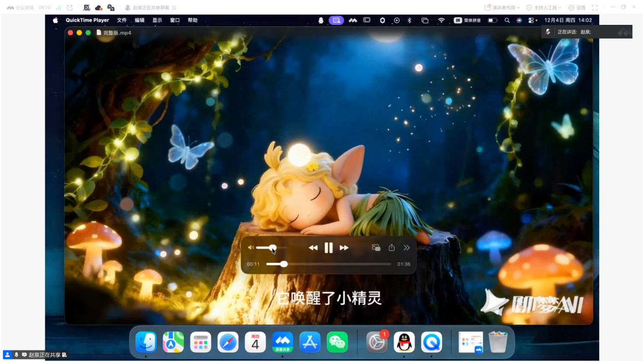Click the video progress scrubber handle

pos(284,264)
